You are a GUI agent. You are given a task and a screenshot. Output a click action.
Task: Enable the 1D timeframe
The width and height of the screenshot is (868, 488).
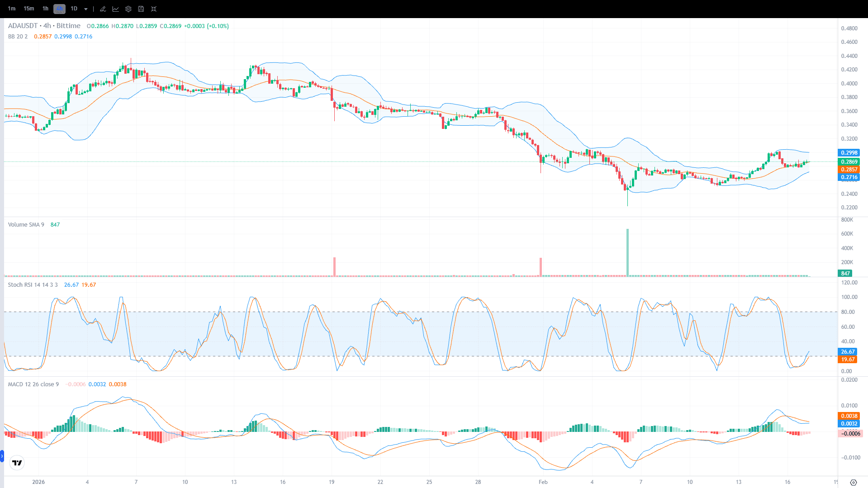pos(74,9)
